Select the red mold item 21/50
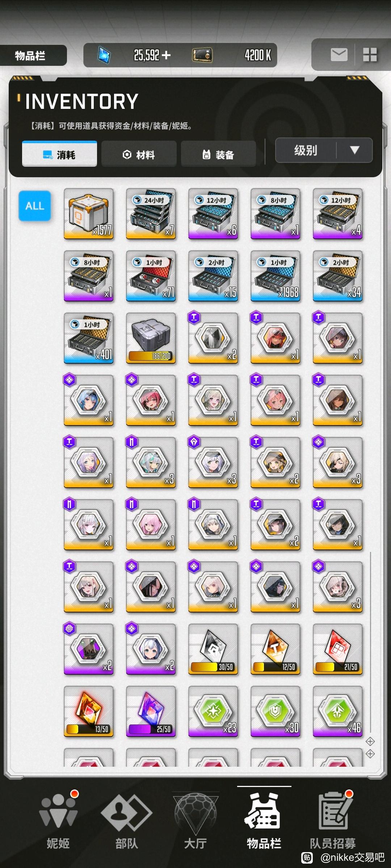The image size is (391, 868). point(338,649)
